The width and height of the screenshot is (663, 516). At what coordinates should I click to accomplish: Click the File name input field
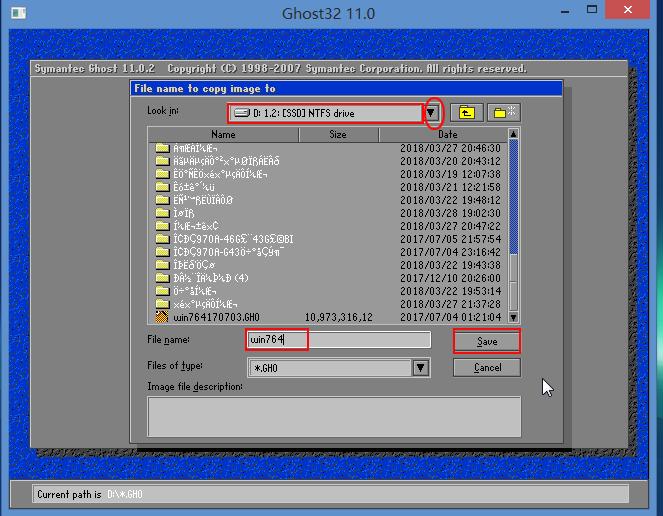[x=338, y=340]
